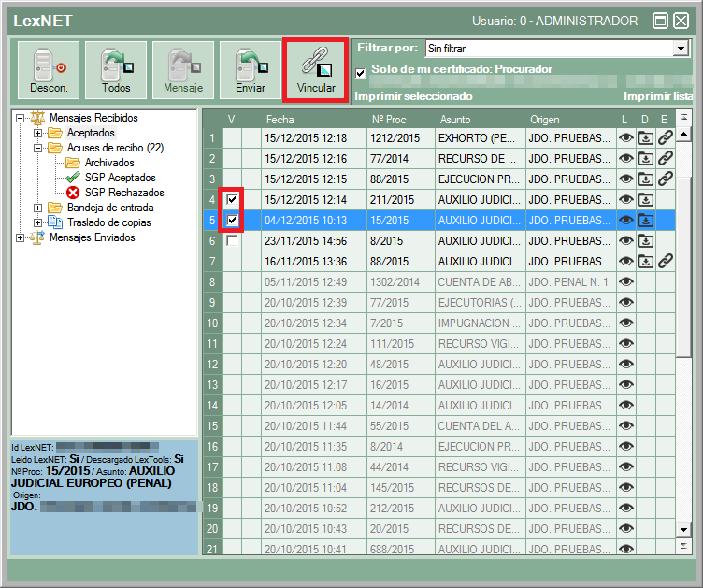Image resolution: width=703 pixels, height=588 pixels.
Task: Click 'Imprimir lista' link
Action: pyautogui.click(x=658, y=96)
